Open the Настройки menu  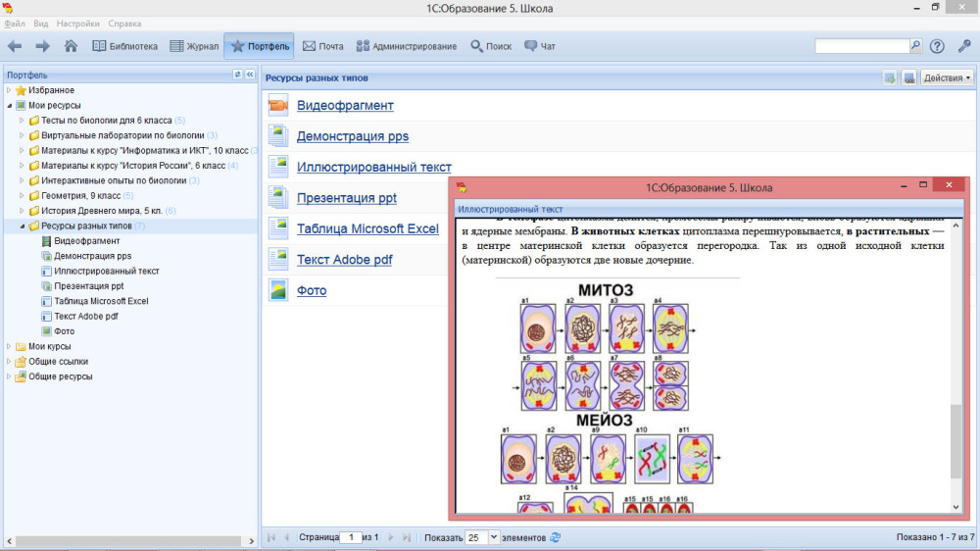(77, 24)
